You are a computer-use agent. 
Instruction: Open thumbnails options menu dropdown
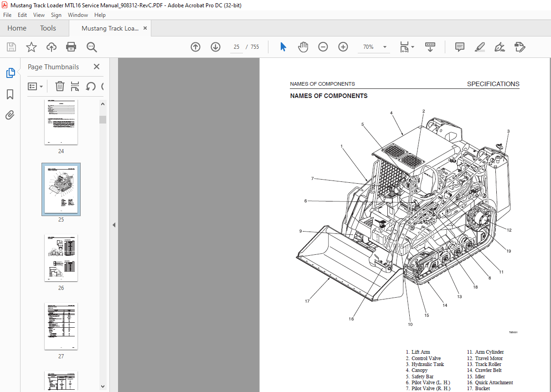[35, 86]
